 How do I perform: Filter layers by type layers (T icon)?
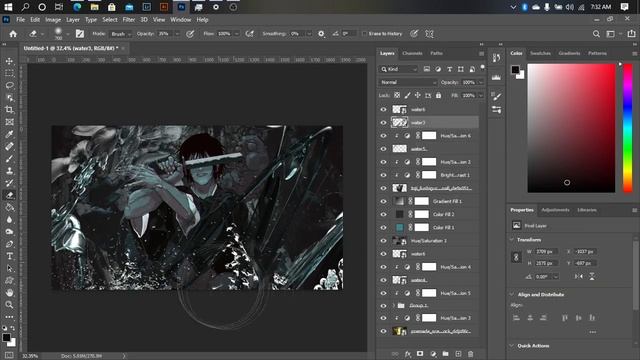click(x=449, y=69)
